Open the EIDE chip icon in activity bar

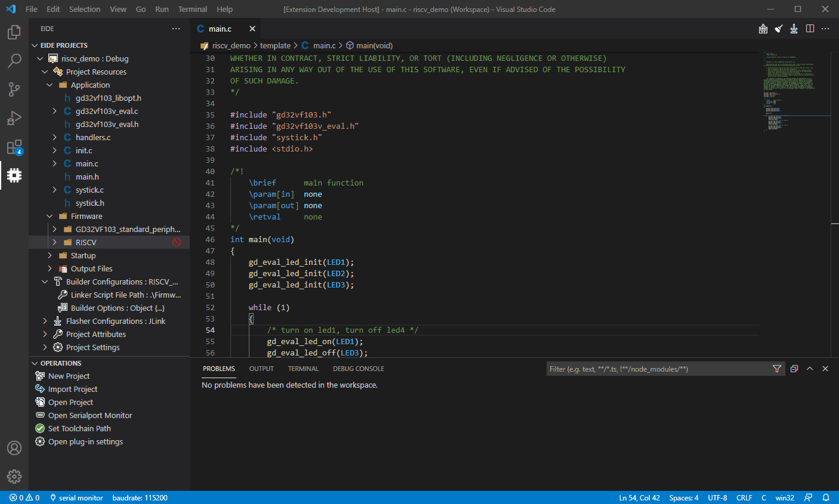click(14, 175)
